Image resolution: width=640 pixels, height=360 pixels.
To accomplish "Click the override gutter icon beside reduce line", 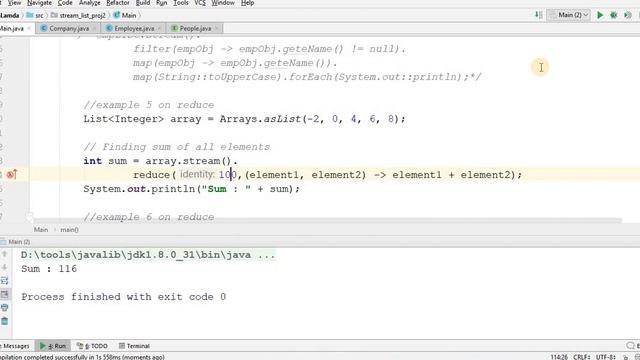I will (11, 175).
